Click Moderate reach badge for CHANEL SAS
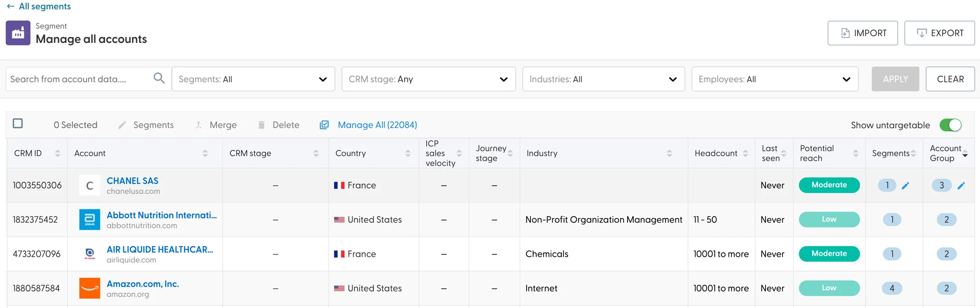This screenshot has height=308, width=980. [829, 185]
